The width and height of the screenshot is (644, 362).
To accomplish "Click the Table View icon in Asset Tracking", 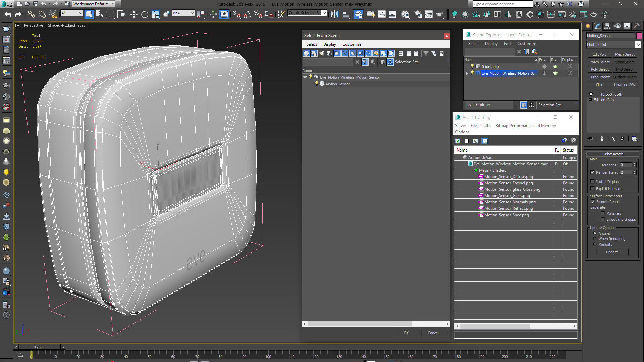I will pyautogui.click(x=485, y=141).
